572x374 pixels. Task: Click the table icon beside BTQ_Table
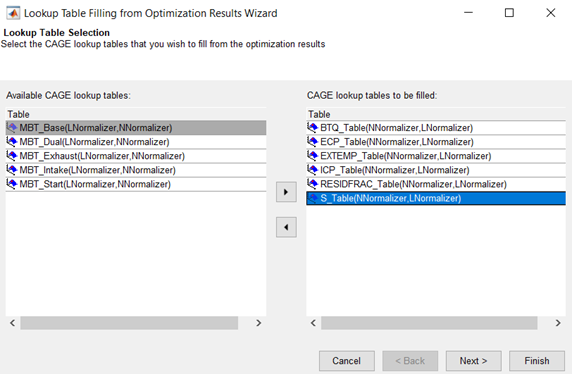pos(313,127)
